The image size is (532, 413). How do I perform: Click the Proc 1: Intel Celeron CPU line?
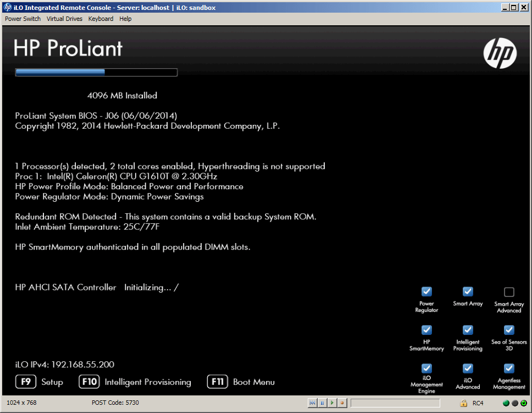[x=116, y=177]
